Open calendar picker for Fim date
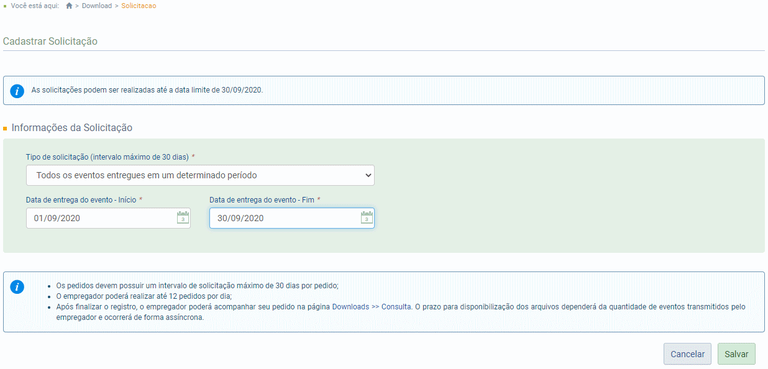 coord(366,218)
